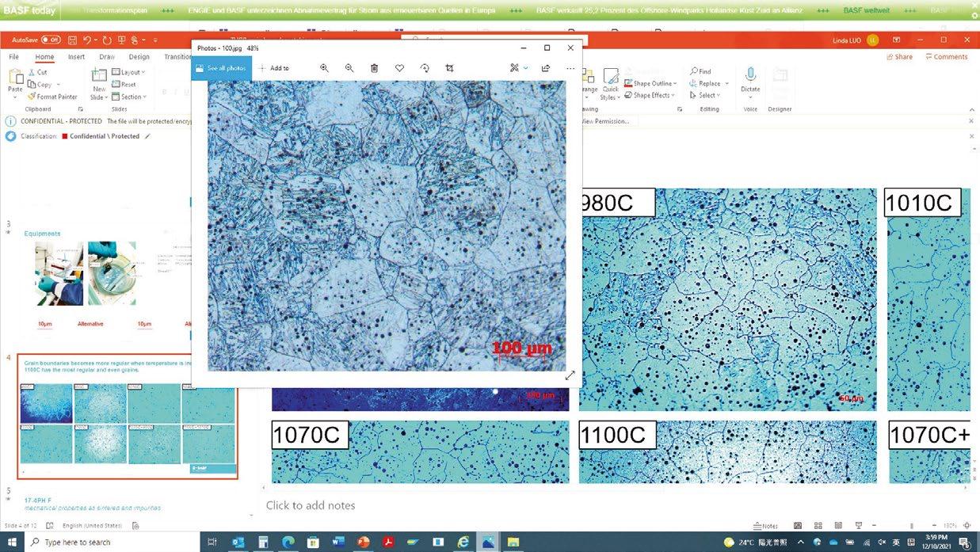Viewport: 980px width, 552px height.
Task: Redo the action in PowerPoint title bar
Action: pos(106,40)
